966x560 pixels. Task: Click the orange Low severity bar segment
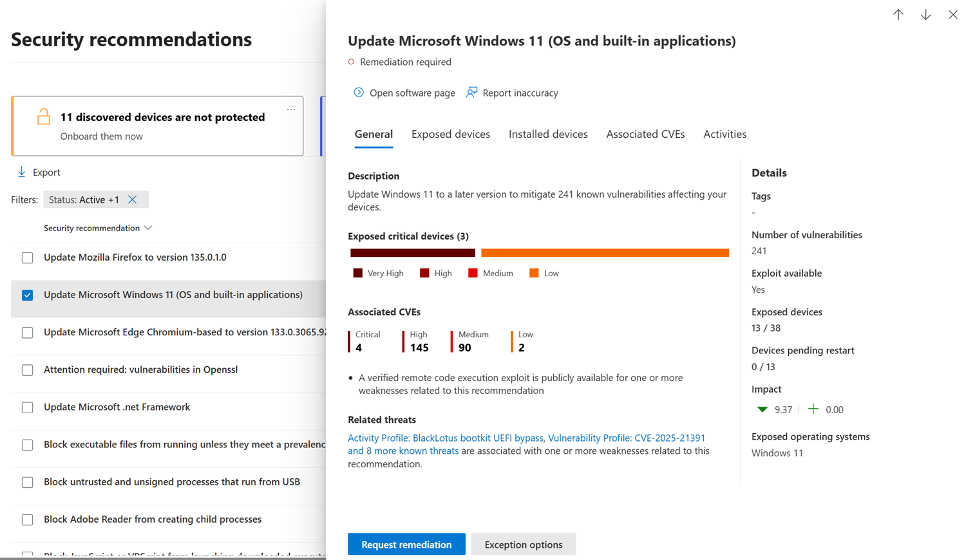[605, 253]
